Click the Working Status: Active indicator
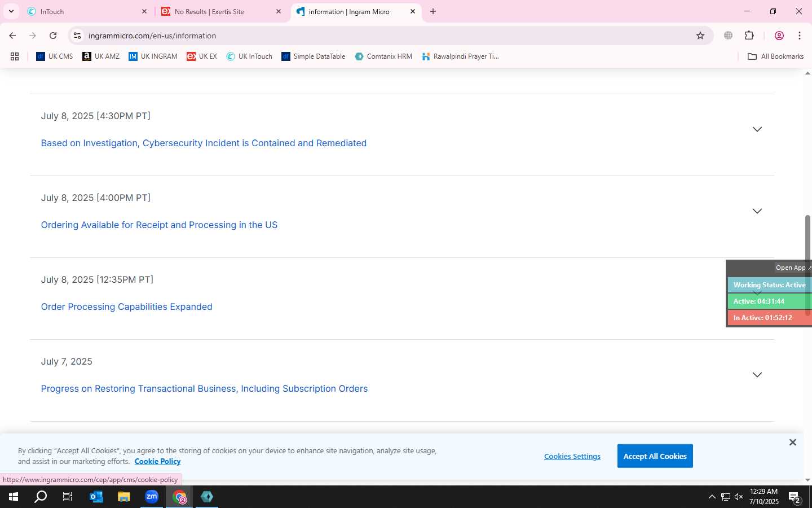 pyautogui.click(x=769, y=285)
